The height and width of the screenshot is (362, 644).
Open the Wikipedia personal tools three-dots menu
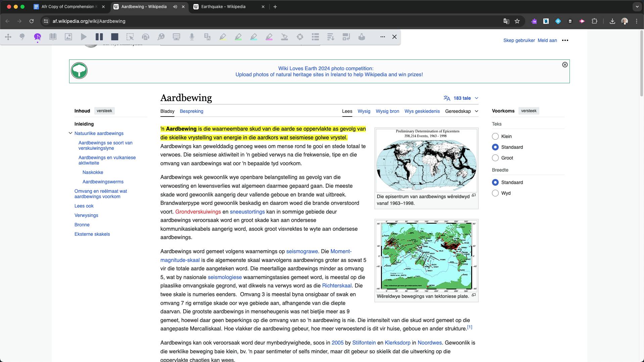[565, 40]
